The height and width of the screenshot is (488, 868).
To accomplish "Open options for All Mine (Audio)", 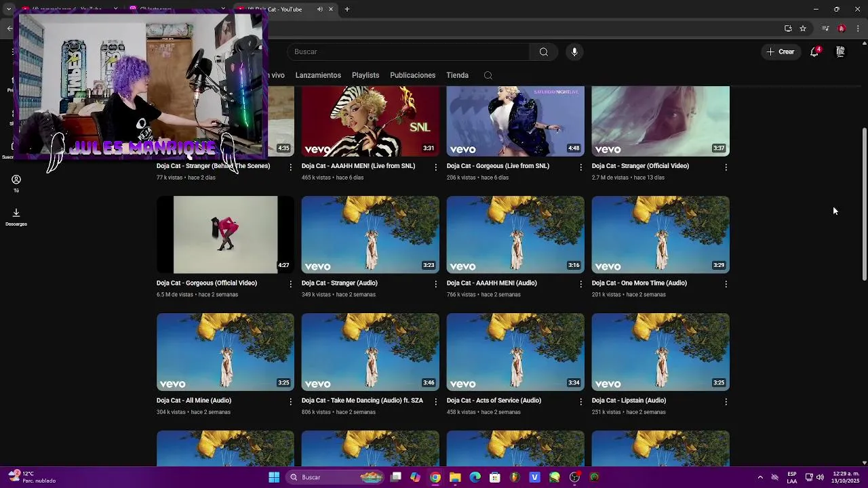I will (x=291, y=401).
